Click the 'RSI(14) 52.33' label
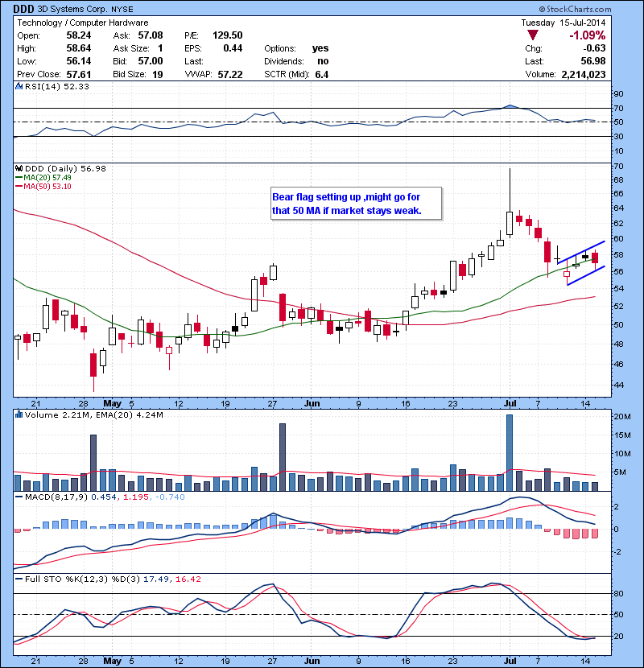This screenshot has height=668, width=644. [x=56, y=86]
